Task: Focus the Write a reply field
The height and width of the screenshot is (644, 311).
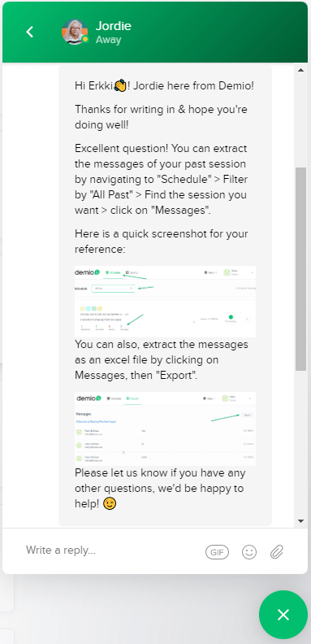Action: (x=110, y=550)
